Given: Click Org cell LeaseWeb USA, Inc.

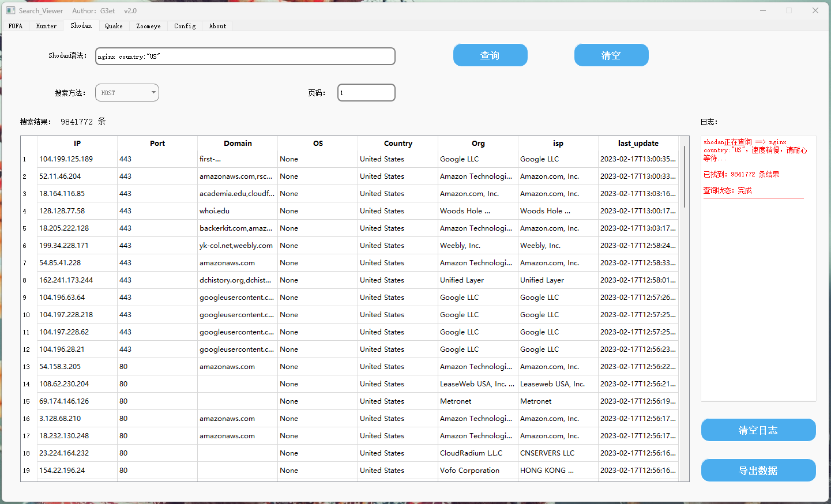Looking at the screenshot, I should tap(478, 384).
